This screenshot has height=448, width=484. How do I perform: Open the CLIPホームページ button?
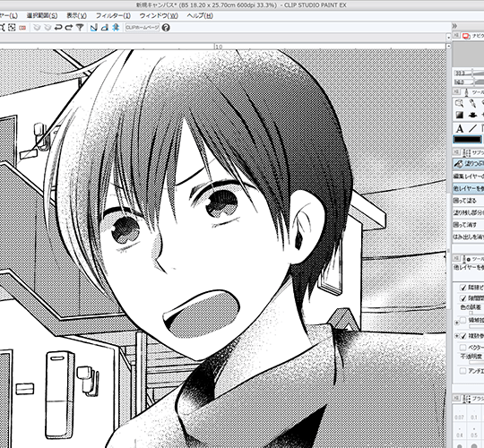pos(143,28)
